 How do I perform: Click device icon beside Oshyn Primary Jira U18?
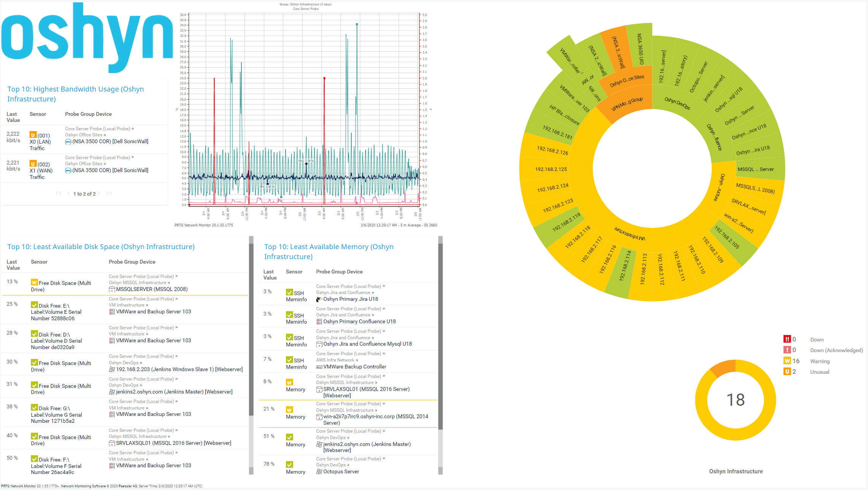click(x=319, y=299)
